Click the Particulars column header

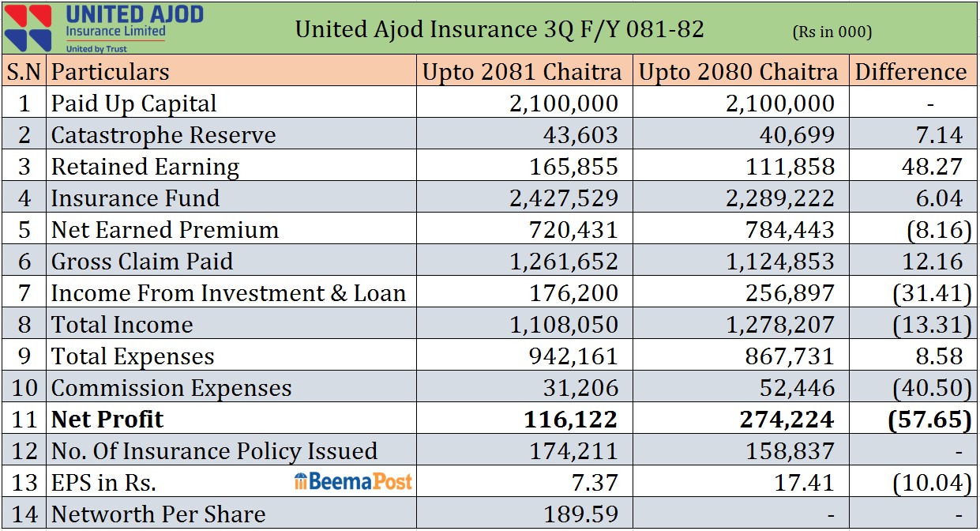[110, 72]
